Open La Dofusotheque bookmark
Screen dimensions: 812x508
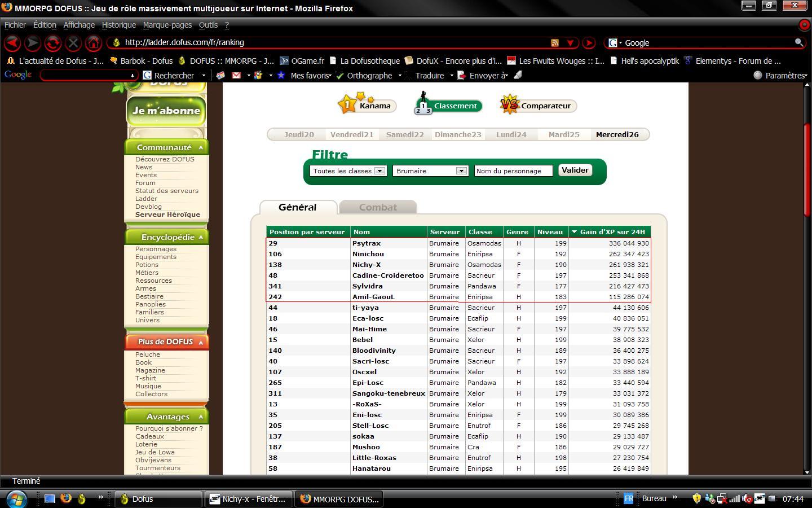(x=364, y=61)
